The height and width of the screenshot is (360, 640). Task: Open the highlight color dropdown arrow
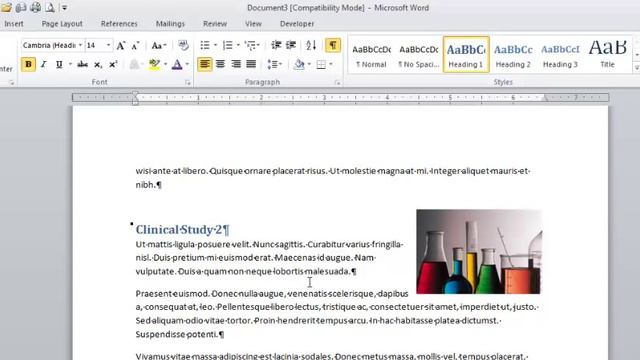[x=165, y=64]
